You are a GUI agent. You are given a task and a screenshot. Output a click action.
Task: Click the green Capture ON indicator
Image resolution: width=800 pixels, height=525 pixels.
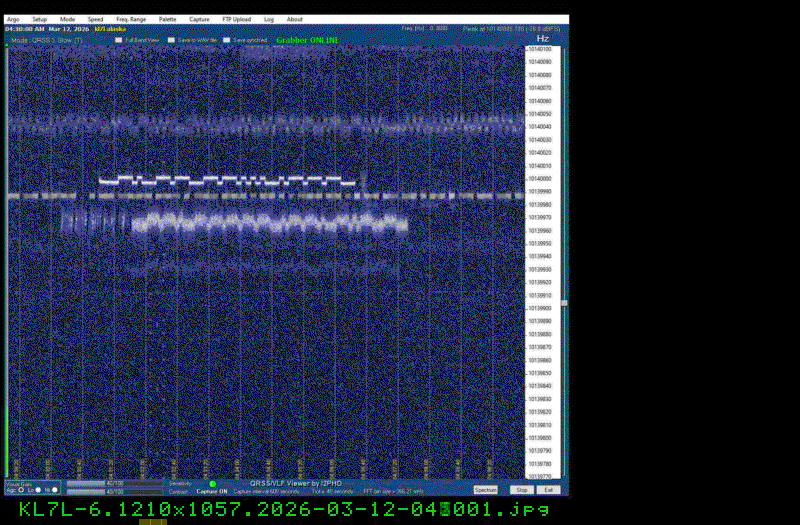tap(212, 484)
